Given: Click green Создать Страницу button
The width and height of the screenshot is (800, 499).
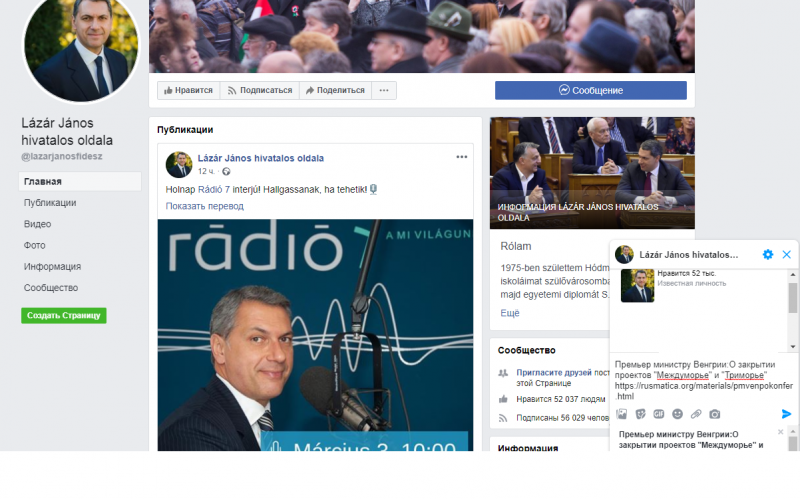Looking at the screenshot, I should 64,315.
